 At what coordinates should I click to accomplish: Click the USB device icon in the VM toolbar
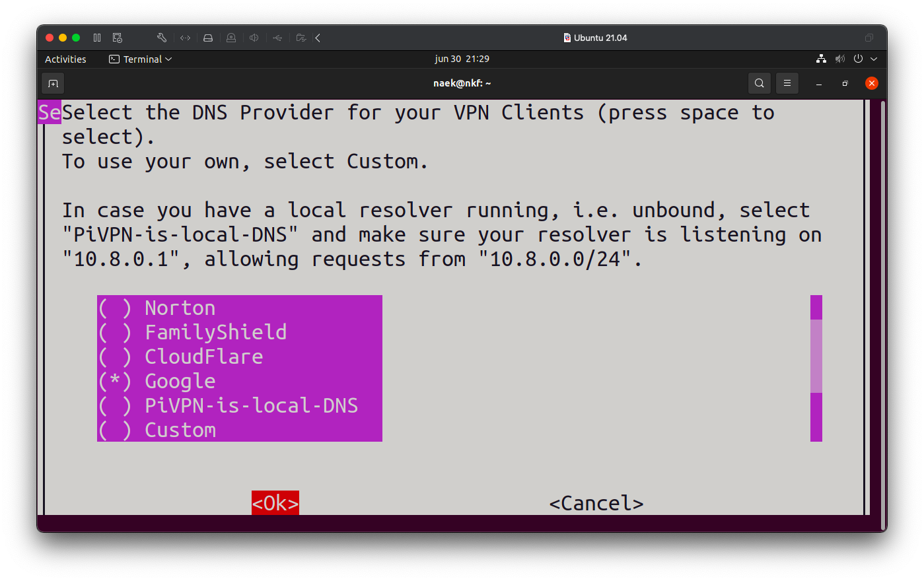(x=277, y=38)
